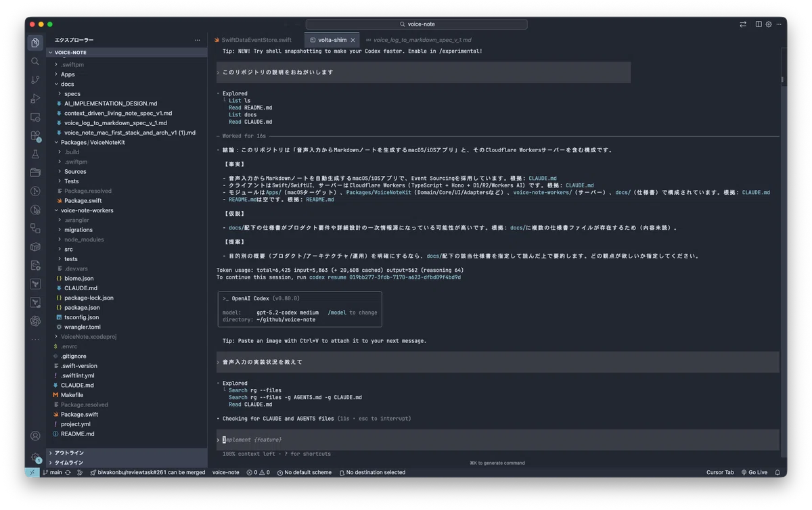
Task: Open pull request #261 can be merged status
Action: pyautogui.click(x=148, y=472)
